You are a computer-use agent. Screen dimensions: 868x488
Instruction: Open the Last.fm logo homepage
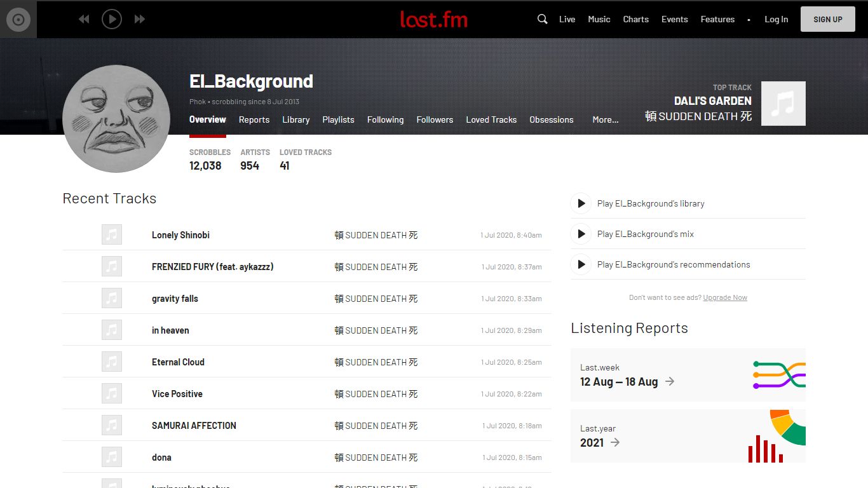(x=434, y=19)
